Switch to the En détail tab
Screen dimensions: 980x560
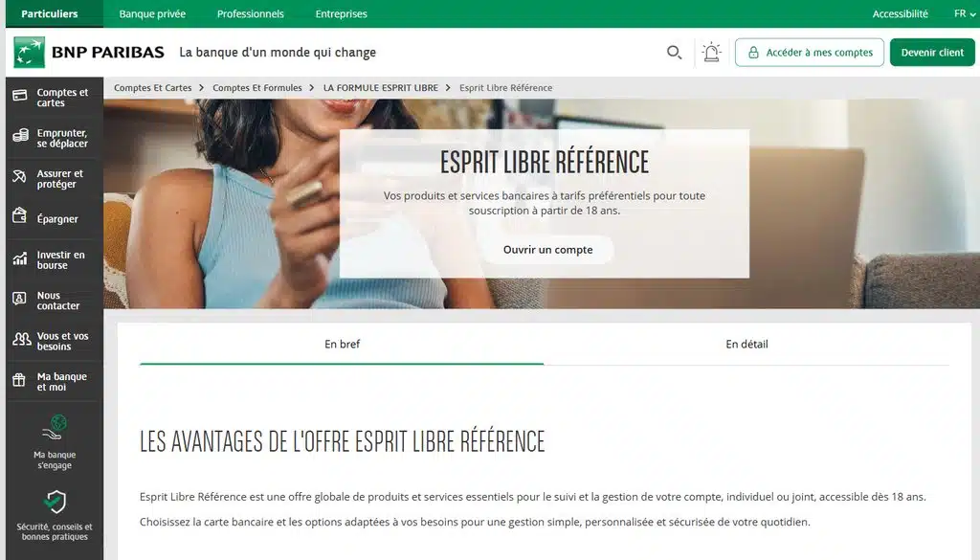[746, 344]
